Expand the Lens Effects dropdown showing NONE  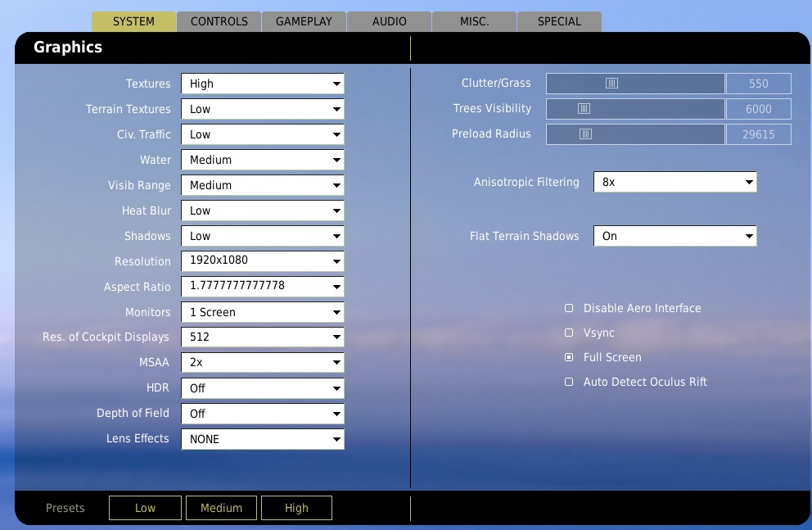[x=263, y=439]
